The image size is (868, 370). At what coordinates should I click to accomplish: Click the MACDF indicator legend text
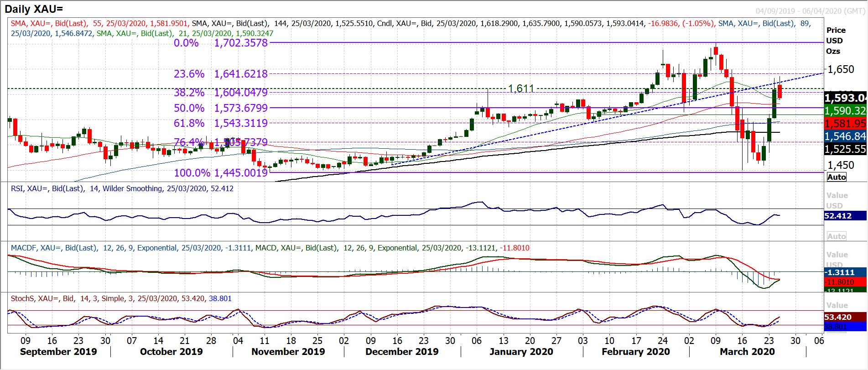131,248
